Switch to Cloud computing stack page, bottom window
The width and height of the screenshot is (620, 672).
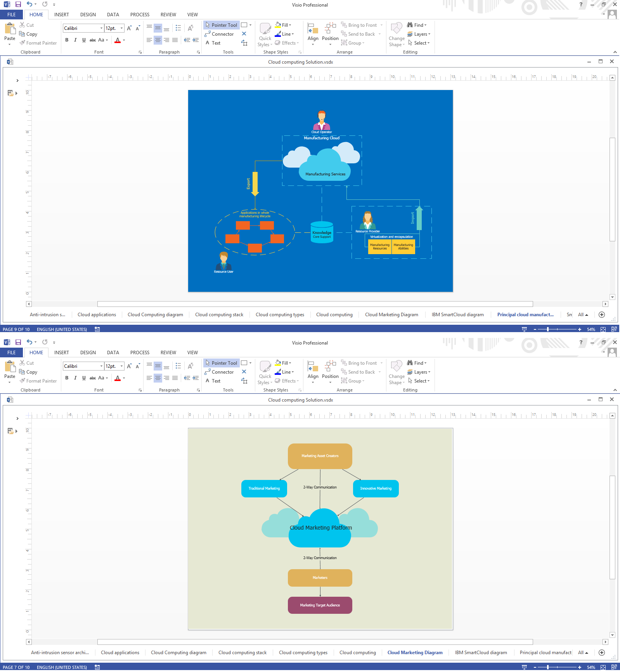[242, 653]
